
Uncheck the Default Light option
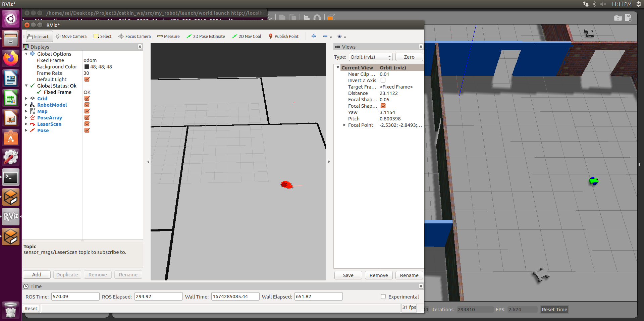pyautogui.click(x=87, y=79)
